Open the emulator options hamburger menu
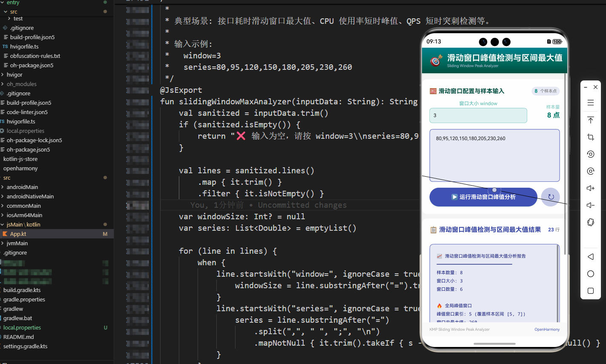Viewport: 606px width, 364px height. click(x=590, y=103)
